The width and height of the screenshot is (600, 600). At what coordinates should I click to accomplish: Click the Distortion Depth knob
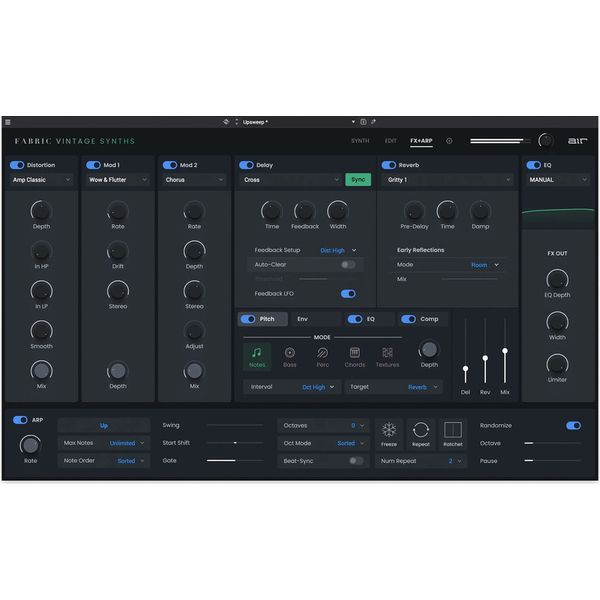click(41, 211)
